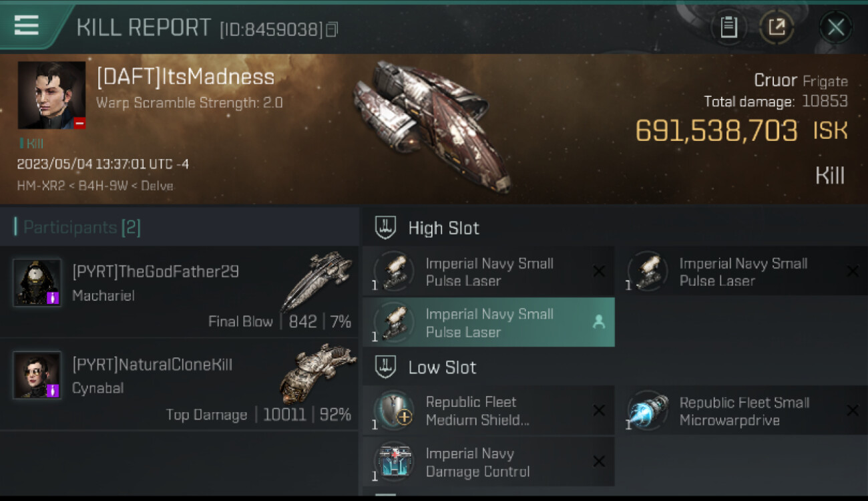Viewport: 868px width, 501px height.
Task: Select TheGodFather29 portrait icon
Action: pyautogui.click(x=37, y=282)
